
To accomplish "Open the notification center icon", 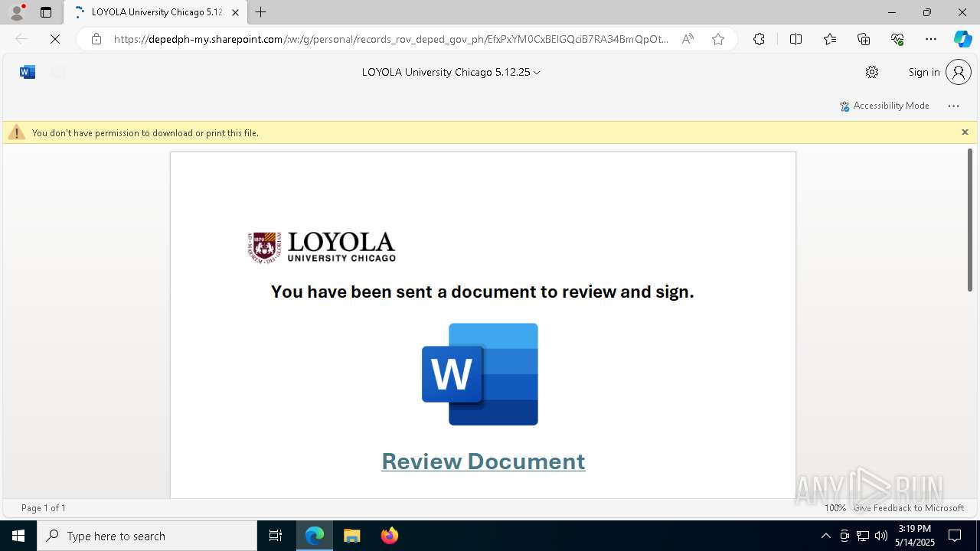I will tap(955, 536).
